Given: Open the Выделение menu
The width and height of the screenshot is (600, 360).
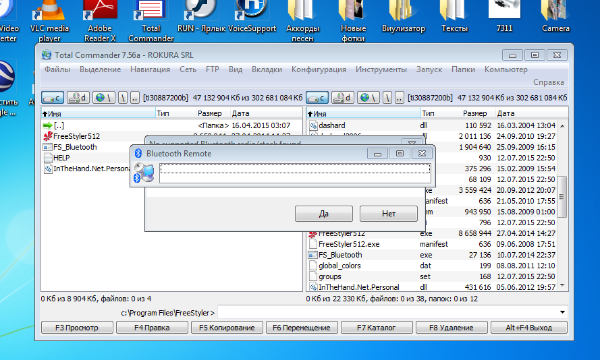Looking at the screenshot, I should 100,69.
